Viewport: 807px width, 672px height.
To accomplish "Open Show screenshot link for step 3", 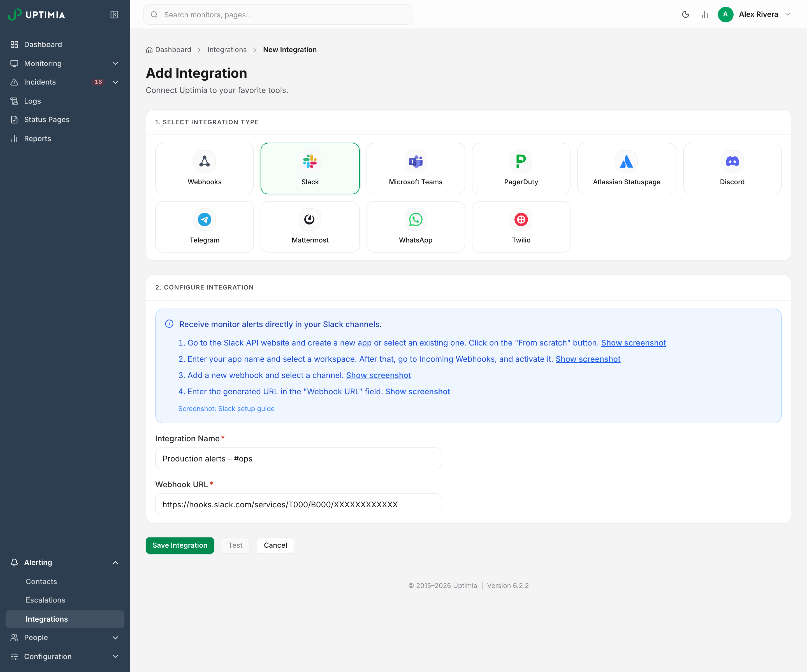I will (x=379, y=375).
